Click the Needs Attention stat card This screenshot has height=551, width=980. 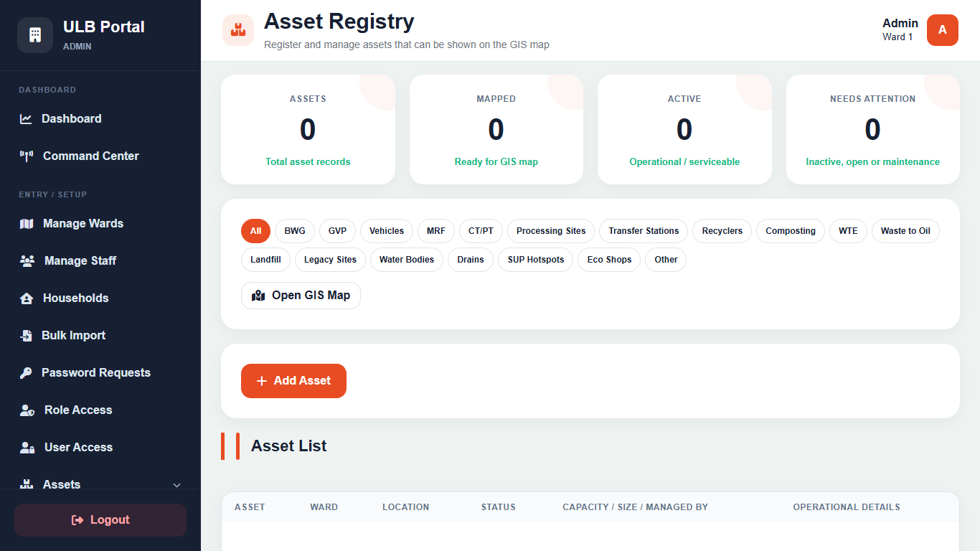tap(873, 130)
